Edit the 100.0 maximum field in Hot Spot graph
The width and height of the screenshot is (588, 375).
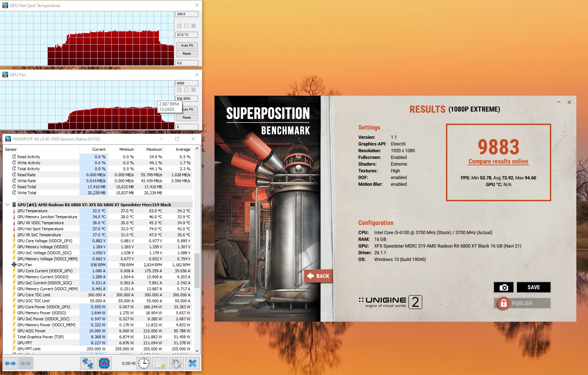click(x=187, y=14)
